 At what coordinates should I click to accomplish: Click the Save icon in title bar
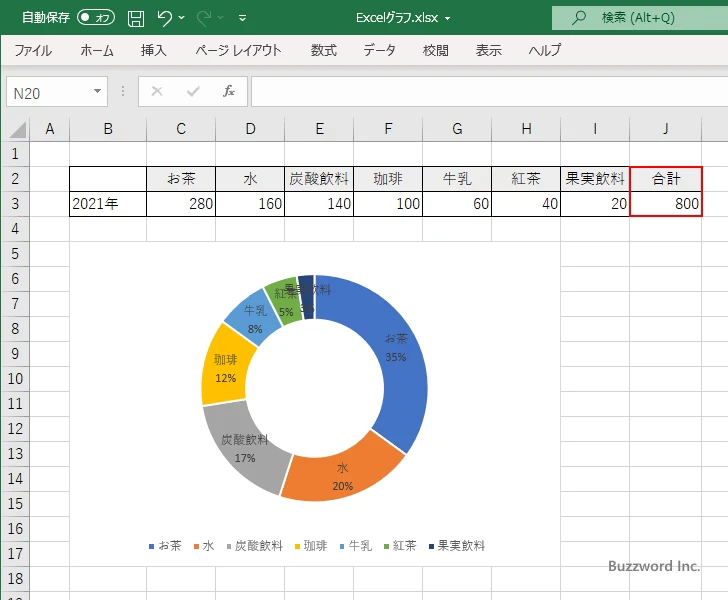click(136, 18)
